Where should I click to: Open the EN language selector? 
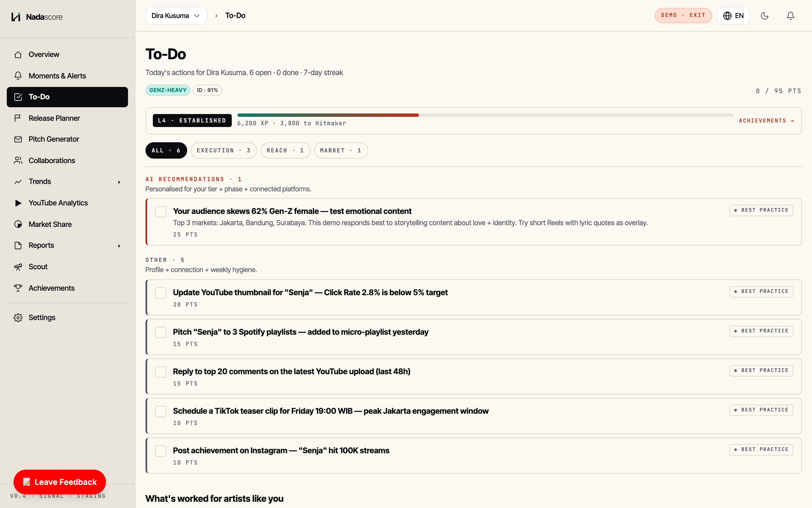pyautogui.click(x=733, y=16)
